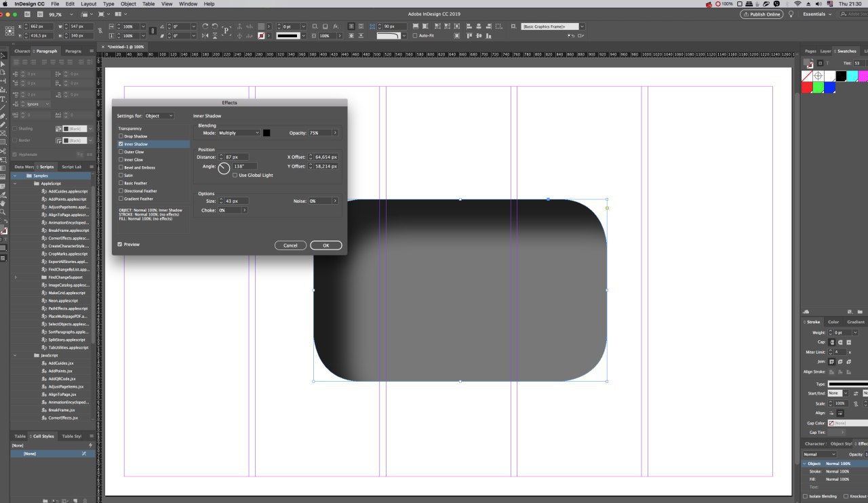Select the Type tool in the toolbox
This screenshot has width=868, height=503.
point(3,99)
